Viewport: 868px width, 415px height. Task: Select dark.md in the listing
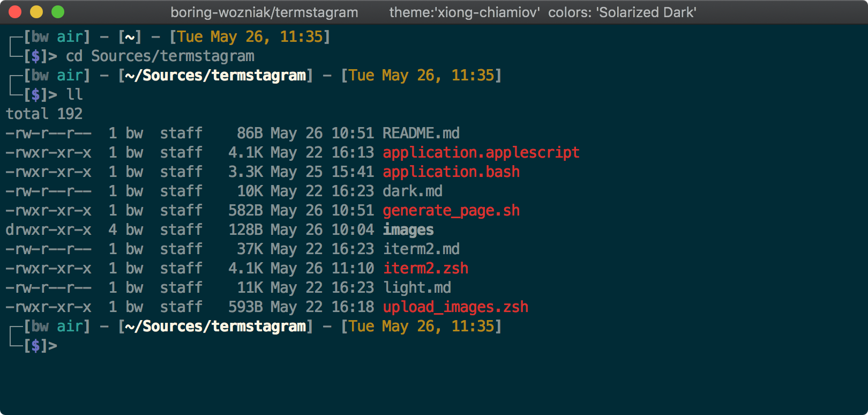click(413, 191)
